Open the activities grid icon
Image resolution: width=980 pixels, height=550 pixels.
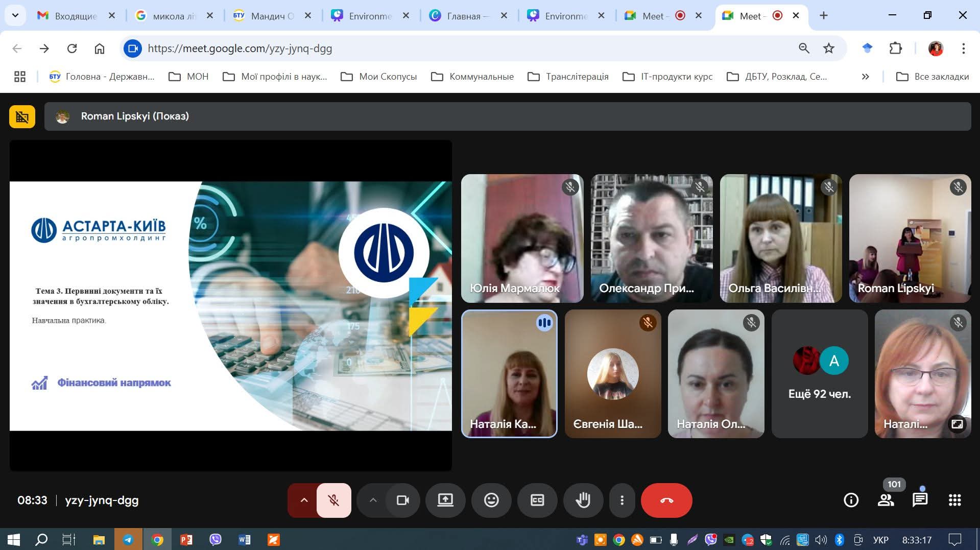(954, 500)
